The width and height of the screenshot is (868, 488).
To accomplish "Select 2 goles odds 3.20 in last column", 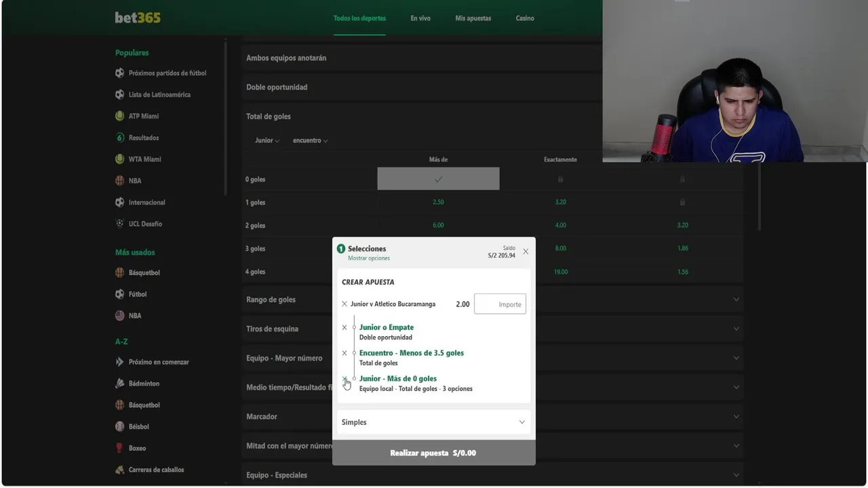I will pos(682,225).
